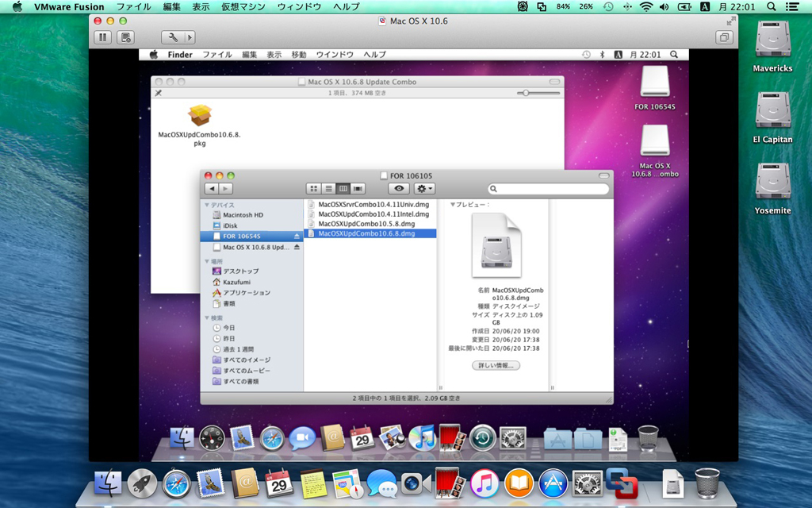Click the Quick Look eye button
The image size is (812, 508).
point(399,189)
